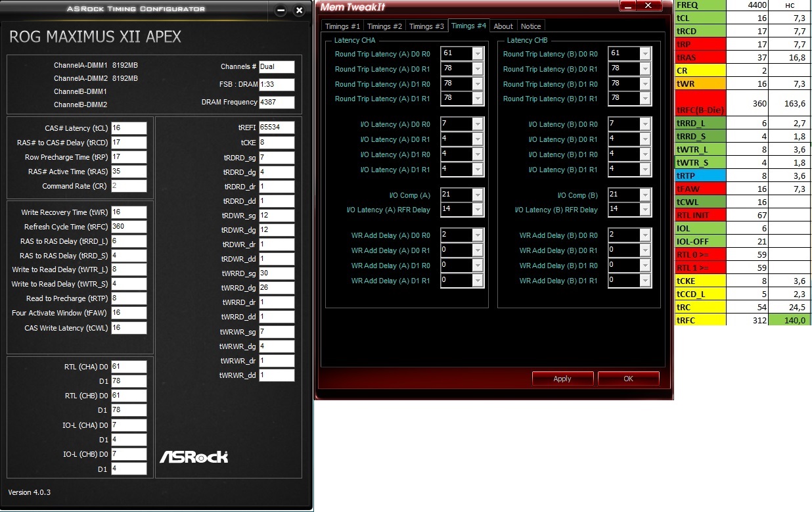This screenshot has height=512, width=812.
Task: Open Round Trip Latency (A) D1 R1 dropdown
Action: (x=478, y=99)
